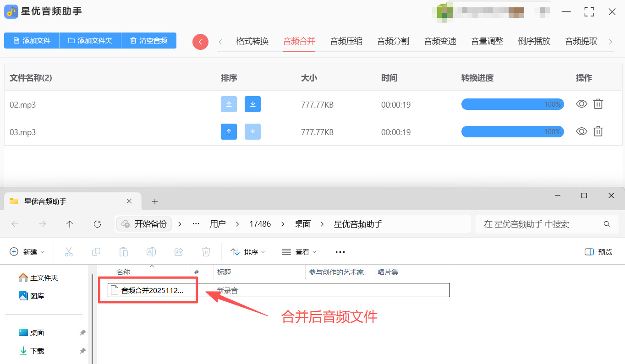Click the Delete trash icon in Explorer toolbar
Screen dimensions: 625x364
coord(206,252)
